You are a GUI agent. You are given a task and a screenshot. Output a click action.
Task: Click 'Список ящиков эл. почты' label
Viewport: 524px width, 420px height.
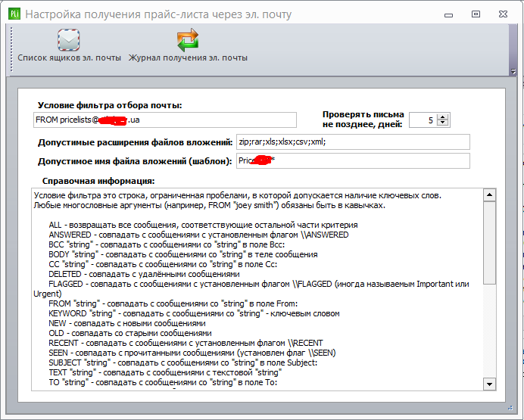69,58
